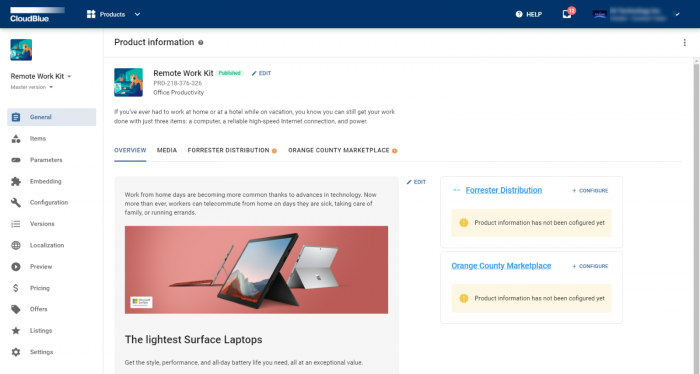The image size is (700, 374).
Task: Open the Embedding menu entry
Action: (52, 181)
